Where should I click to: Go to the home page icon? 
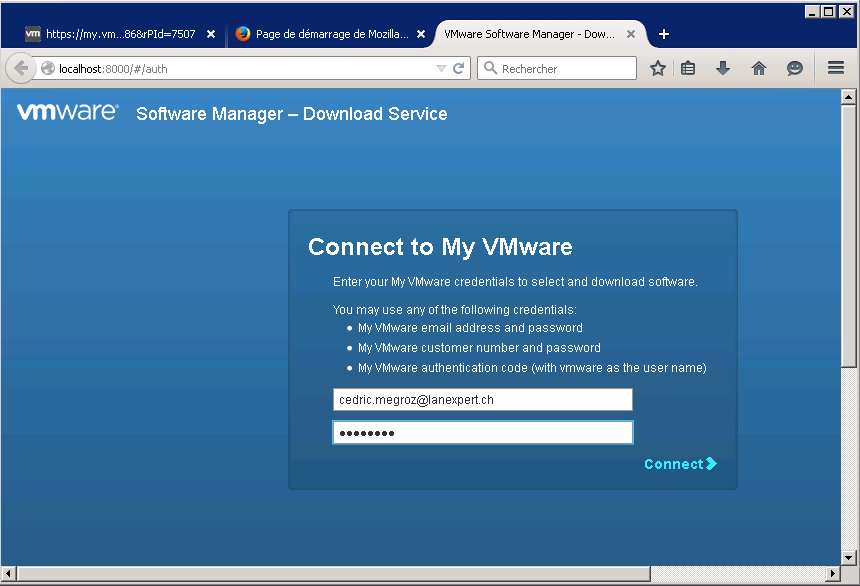(x=759, y=68)
